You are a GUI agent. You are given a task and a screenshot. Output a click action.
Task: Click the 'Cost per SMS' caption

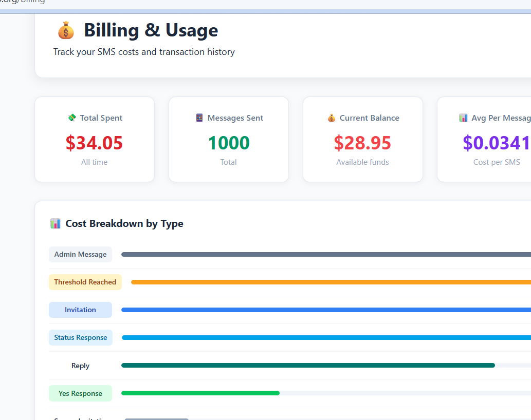click(x=497, y=162)
